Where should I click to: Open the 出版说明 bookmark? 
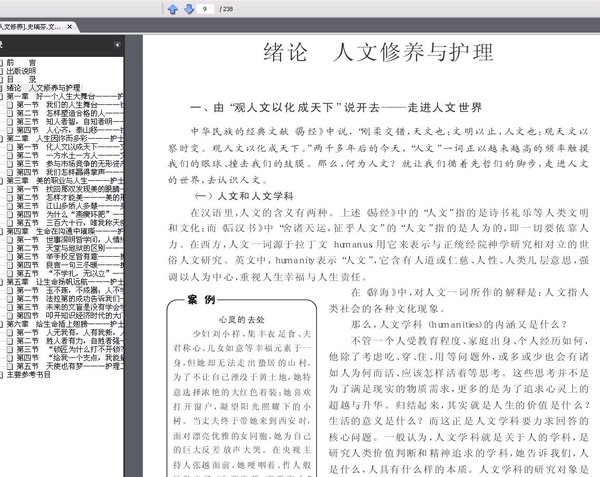coord(21,71)
